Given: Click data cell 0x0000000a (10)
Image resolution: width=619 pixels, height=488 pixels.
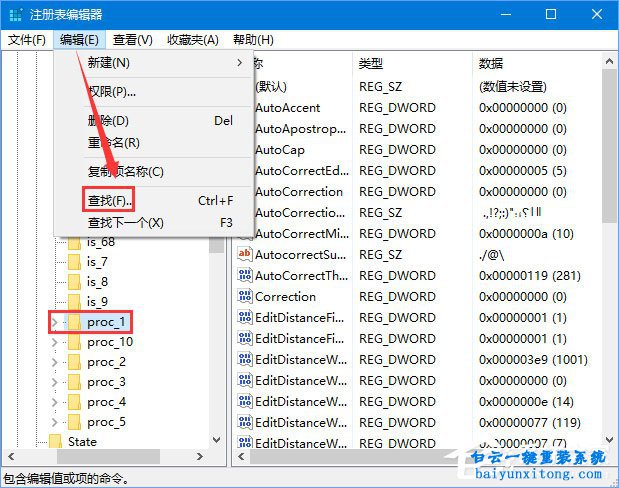Looking at the screenshot, I should 526,234.
